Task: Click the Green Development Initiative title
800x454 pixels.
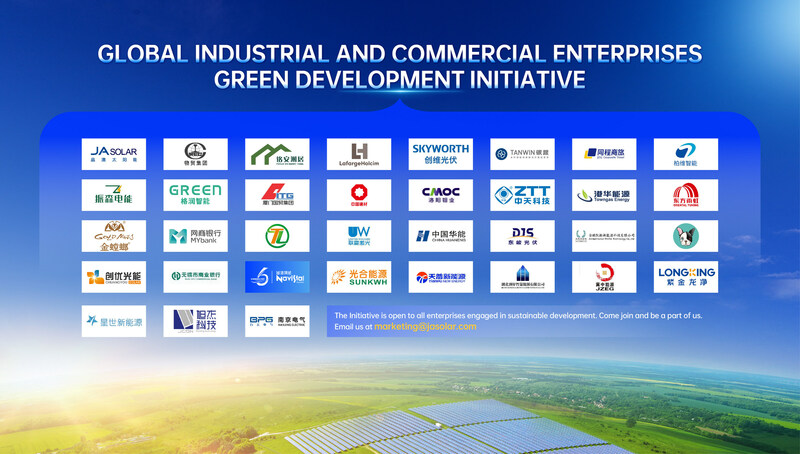Action: (400, 66)
